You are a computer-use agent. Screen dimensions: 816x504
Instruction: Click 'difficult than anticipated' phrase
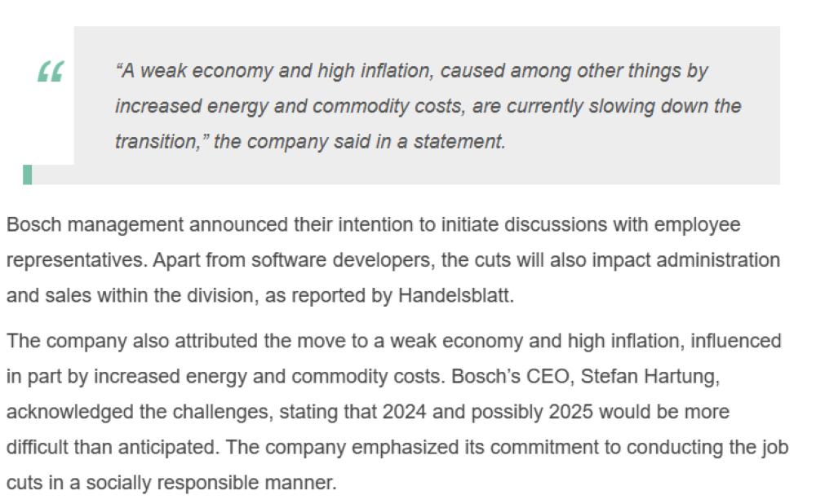pos(111,447)
